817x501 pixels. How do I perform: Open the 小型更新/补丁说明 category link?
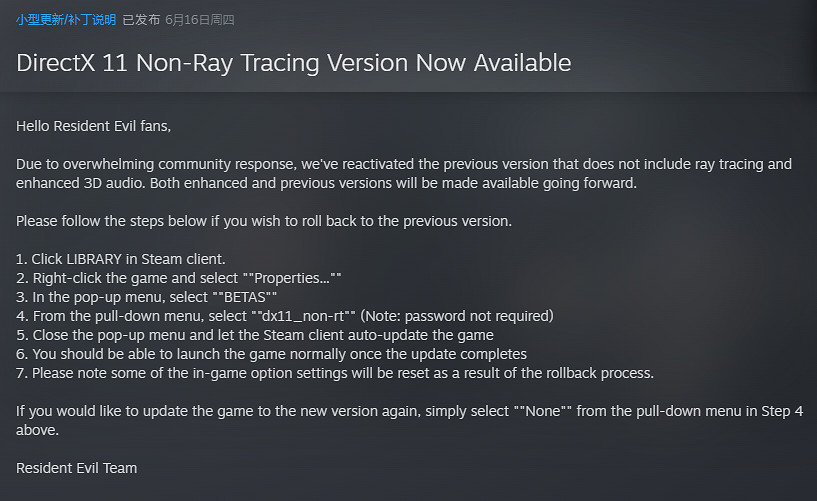pyautogui.click(x=65, y=20)
